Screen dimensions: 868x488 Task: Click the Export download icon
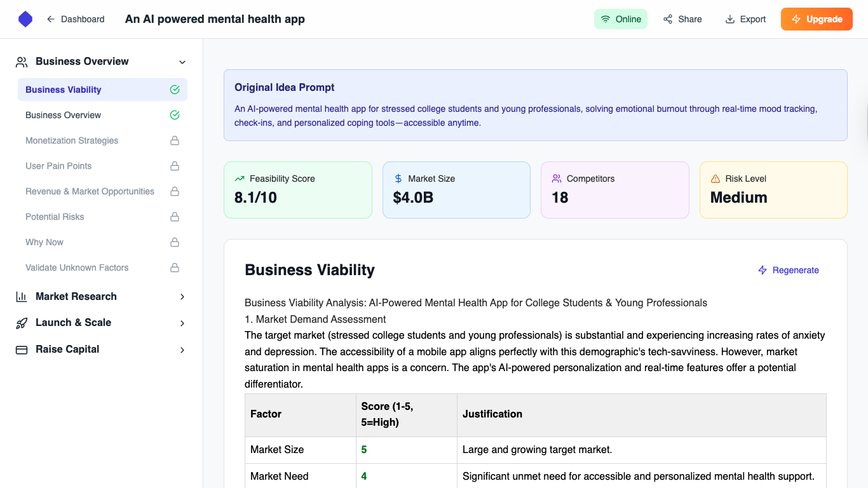tap(730, 19)
